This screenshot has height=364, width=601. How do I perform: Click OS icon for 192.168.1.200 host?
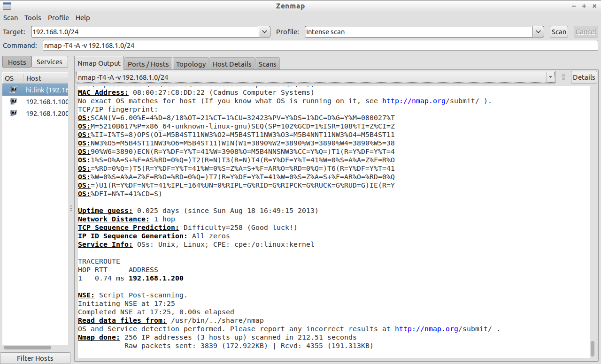[x=14, y=113]
